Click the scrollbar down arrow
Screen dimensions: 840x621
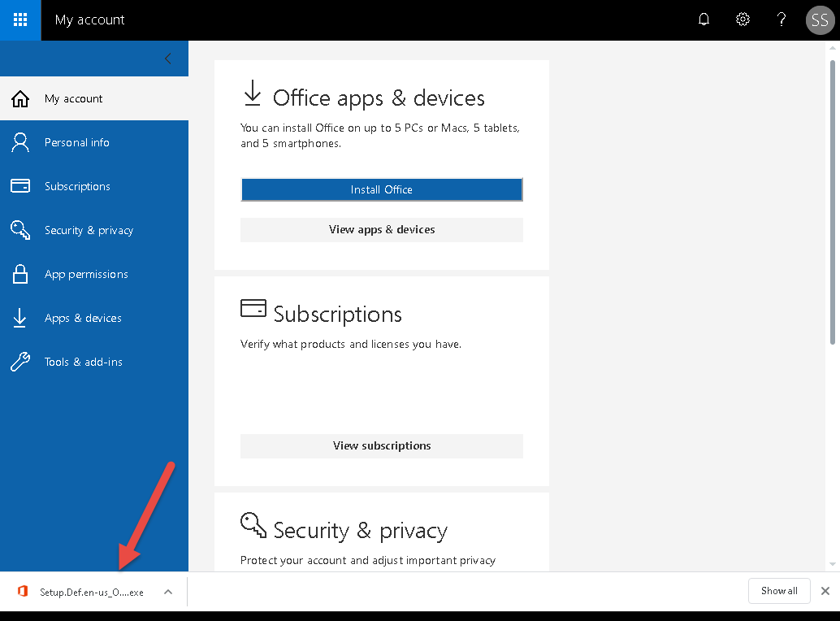833,563
